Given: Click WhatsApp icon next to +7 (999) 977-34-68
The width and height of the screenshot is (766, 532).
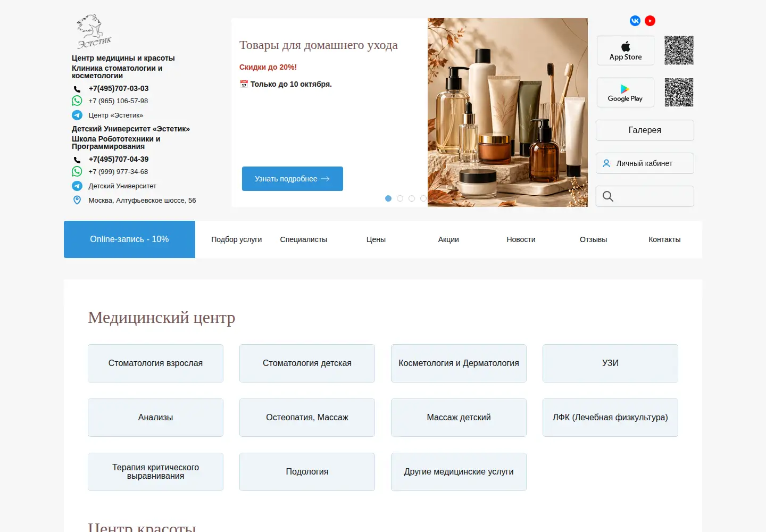Looking at the screenshot, I should tap(77, 171).
